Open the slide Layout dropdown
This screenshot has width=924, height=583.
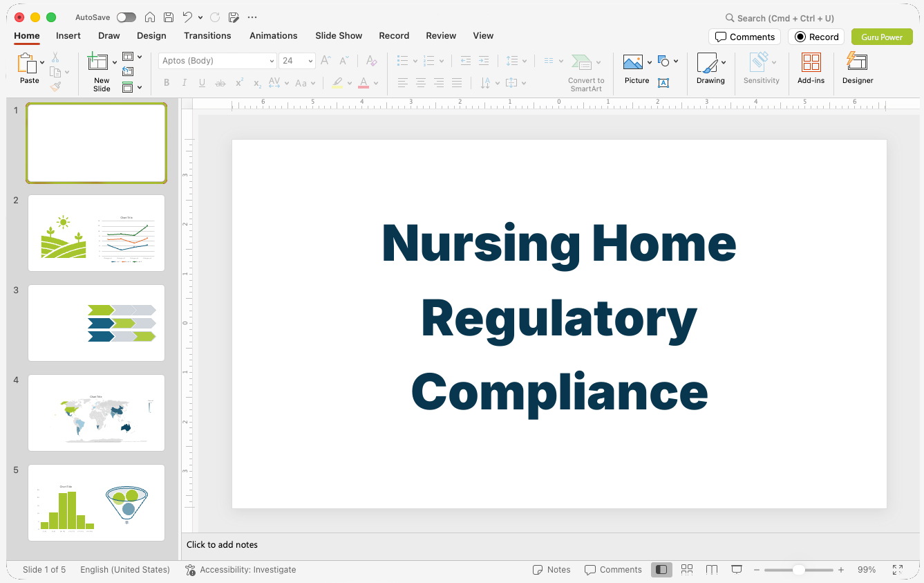[x=132, y=57]
